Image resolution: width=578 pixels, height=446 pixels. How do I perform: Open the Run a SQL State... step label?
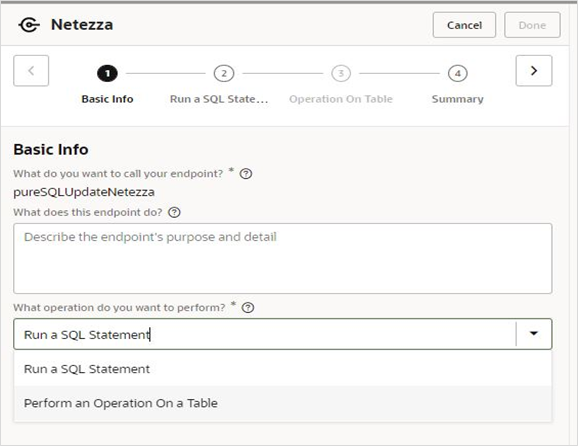click(x=219, y=99)
